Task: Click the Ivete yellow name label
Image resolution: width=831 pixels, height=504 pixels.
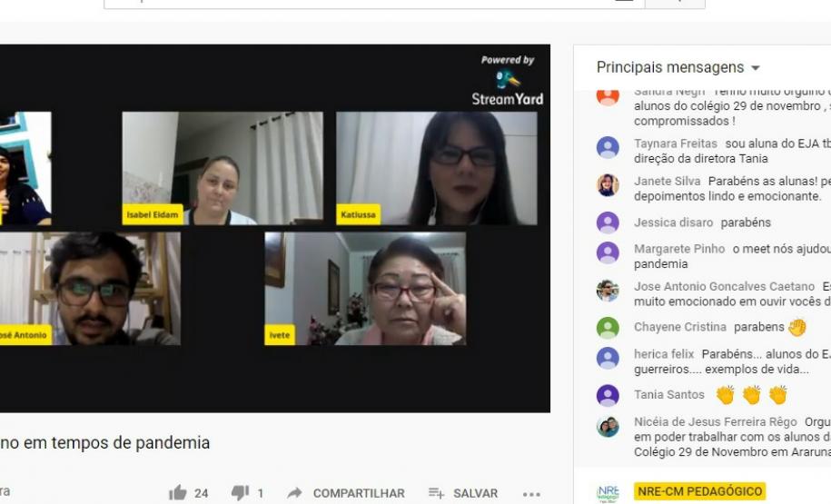Action: pyautogui.click(x=280, y=335)
